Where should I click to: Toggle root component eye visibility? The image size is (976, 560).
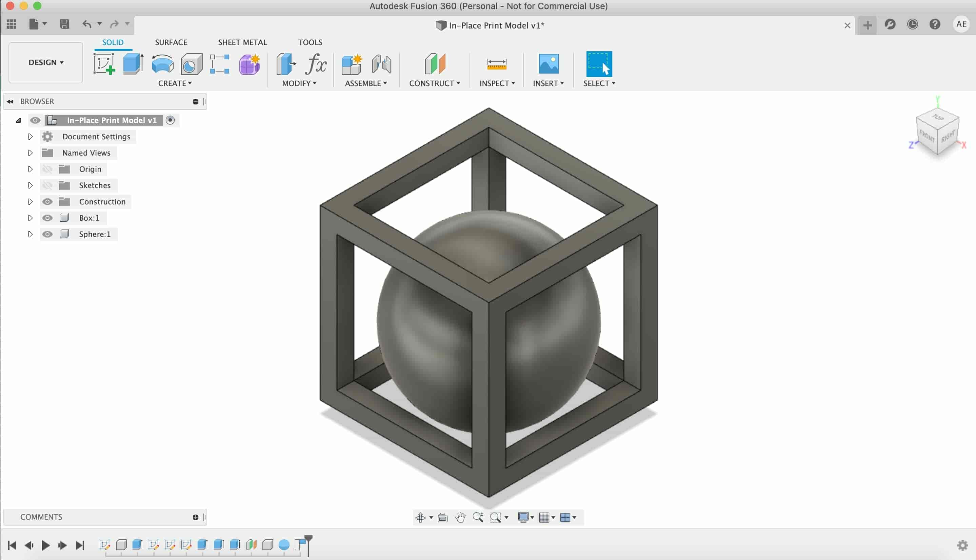click(35, 120)
